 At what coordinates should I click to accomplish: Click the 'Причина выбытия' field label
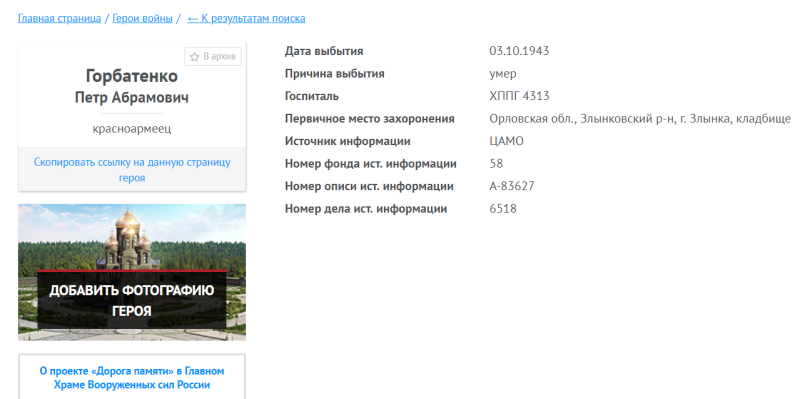tap(335, 73)
